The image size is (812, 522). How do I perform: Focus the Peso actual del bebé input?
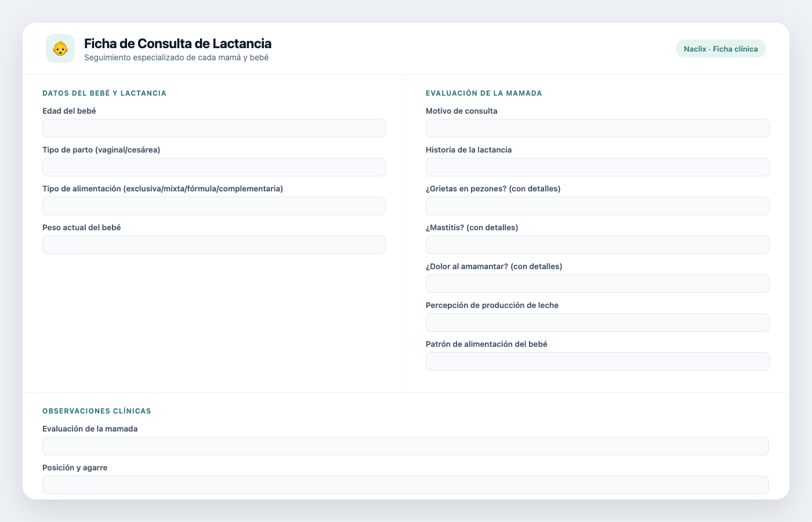tap(214, 245)
